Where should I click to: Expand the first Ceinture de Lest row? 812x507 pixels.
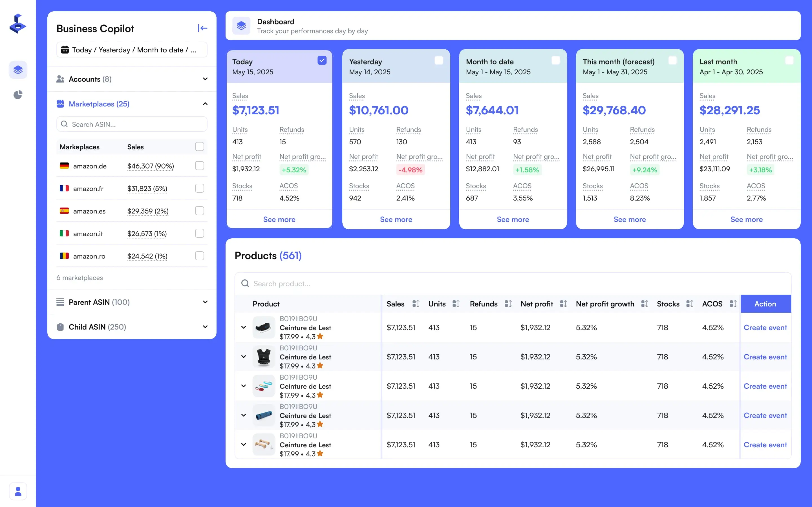click(x=244, y=327)
